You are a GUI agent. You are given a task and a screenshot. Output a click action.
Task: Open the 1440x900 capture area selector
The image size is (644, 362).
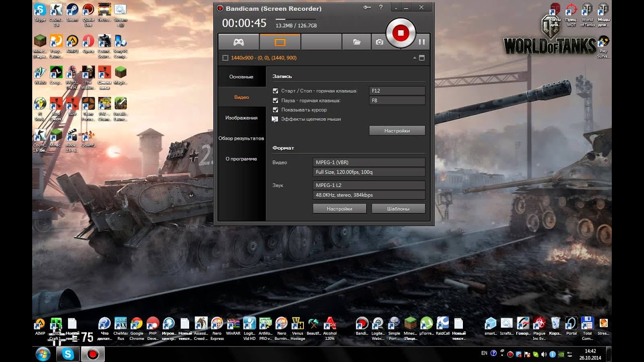coord(260,58)
